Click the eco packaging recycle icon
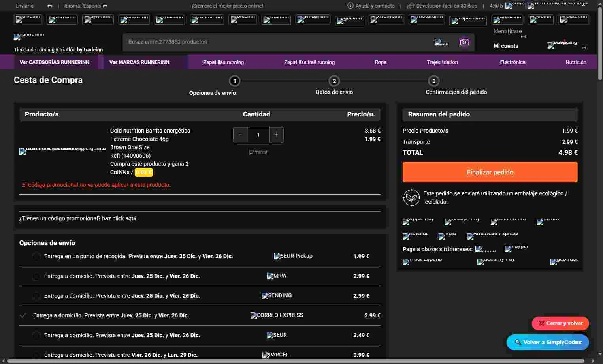Viewport: 603px width, 364px height. 411,198
